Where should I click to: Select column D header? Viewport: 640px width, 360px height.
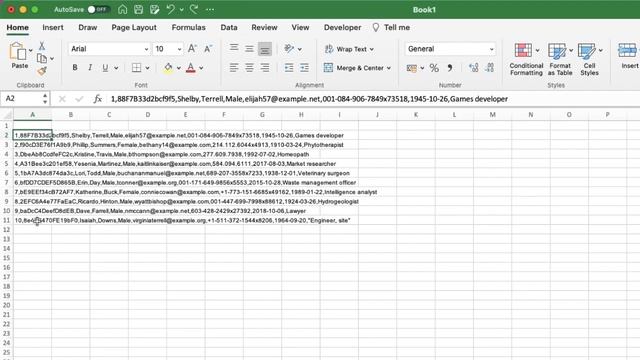pyautogui.click(x=147, y=115)
